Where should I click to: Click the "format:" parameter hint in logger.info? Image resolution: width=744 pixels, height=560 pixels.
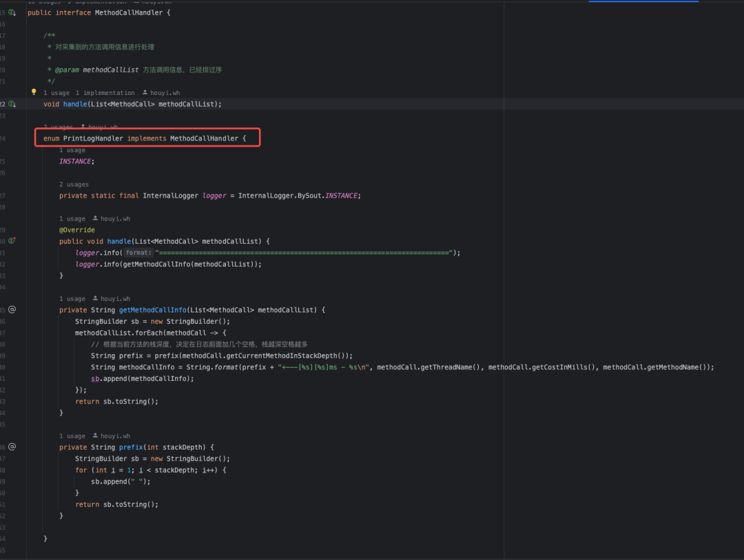click(138, 253)
